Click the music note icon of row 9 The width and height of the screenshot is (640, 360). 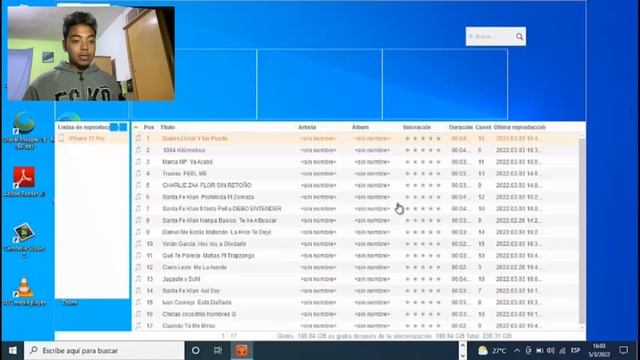click(138, 232)
